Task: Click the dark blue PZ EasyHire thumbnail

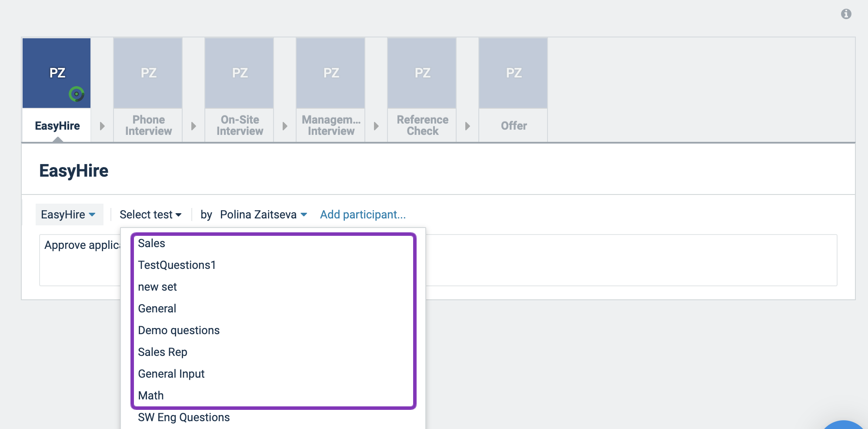Action: pos(57,73)
